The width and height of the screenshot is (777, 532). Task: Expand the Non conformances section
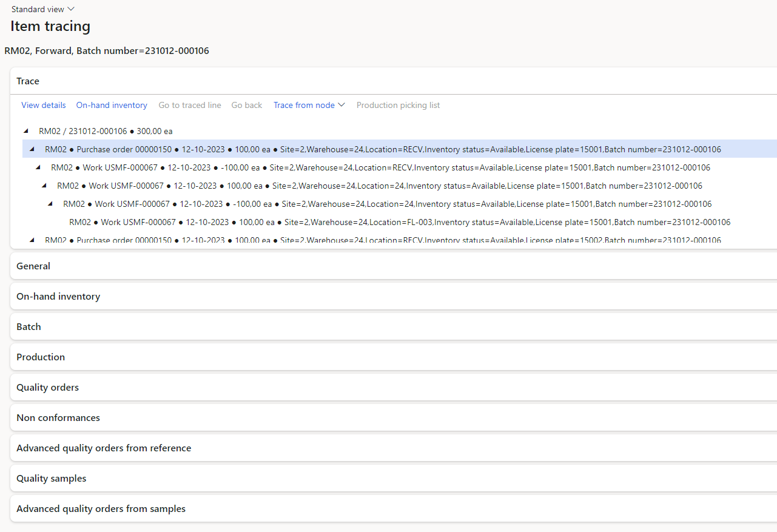pos(58,417)
